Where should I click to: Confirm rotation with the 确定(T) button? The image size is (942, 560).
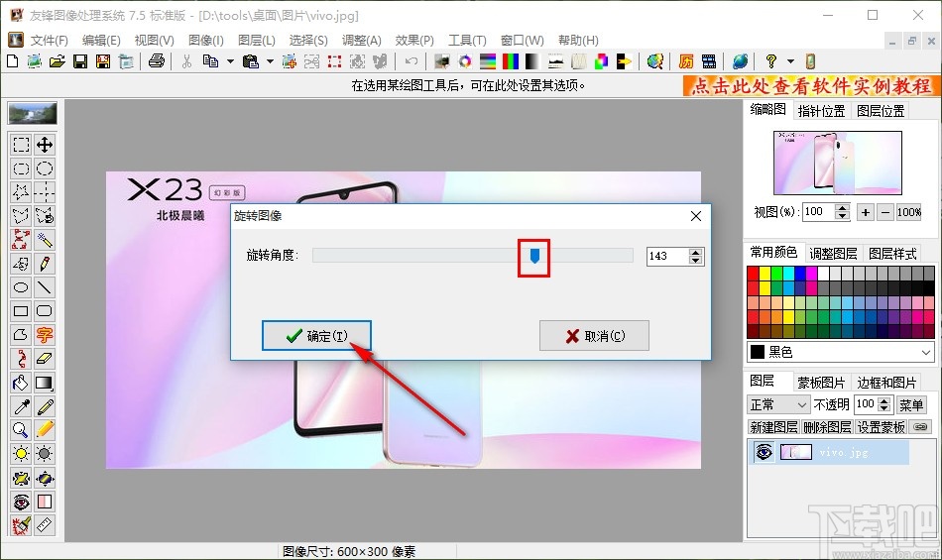click(316, 336)
